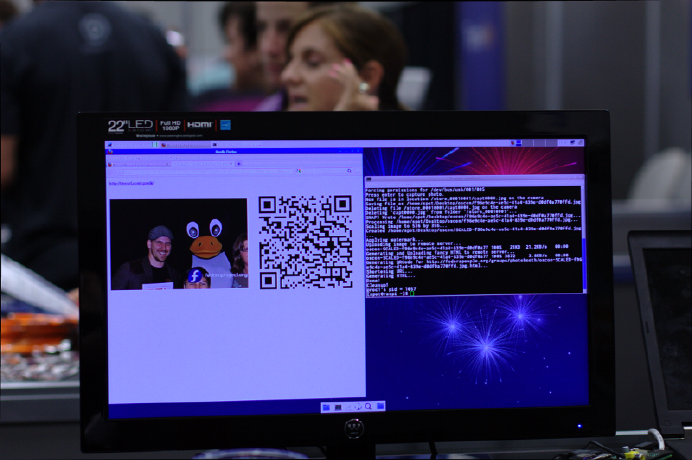Launch Web Browser globe icon in dock
692x460 pixels.
pyautogui.click(x=358, y=406)
